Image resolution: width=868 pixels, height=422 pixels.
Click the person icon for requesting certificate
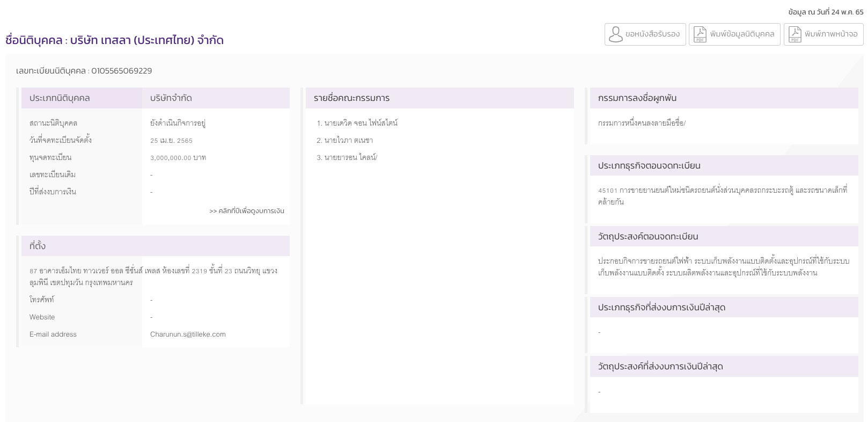616,34
